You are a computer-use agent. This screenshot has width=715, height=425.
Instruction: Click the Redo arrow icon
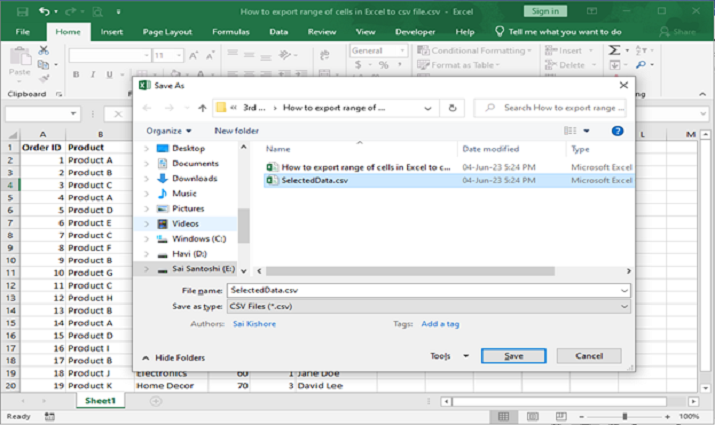(71, 11)
